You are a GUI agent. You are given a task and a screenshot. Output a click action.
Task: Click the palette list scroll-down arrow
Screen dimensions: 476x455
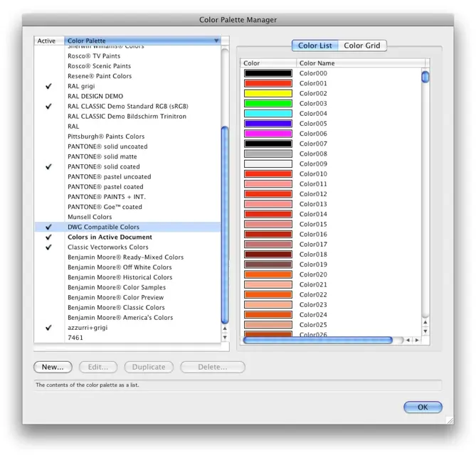(x=225, y=337)
